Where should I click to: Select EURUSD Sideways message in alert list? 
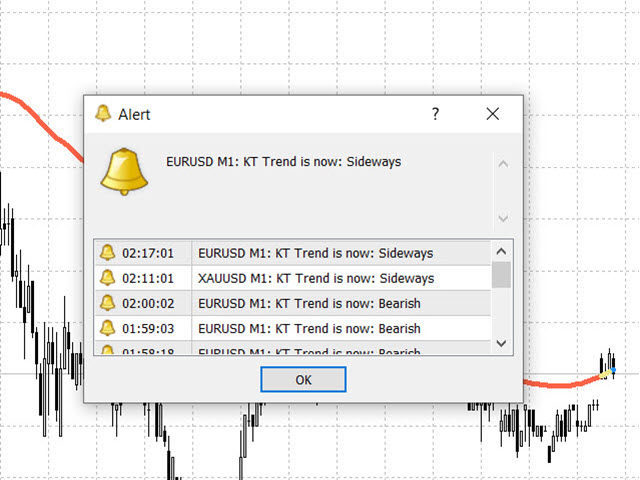pos(316,253)
